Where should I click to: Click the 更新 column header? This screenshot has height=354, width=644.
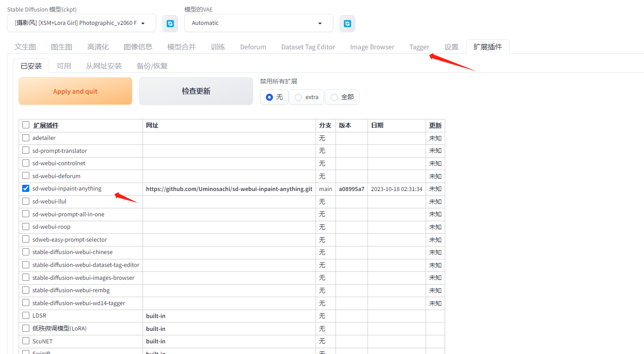pos(435,125)
